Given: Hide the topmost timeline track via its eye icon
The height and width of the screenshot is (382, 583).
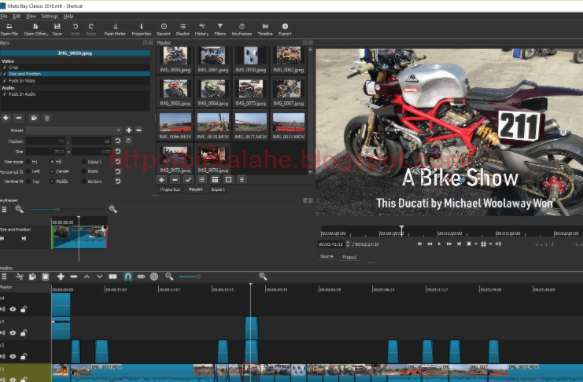Looking at the screenshot, I should tap(13, 309).
